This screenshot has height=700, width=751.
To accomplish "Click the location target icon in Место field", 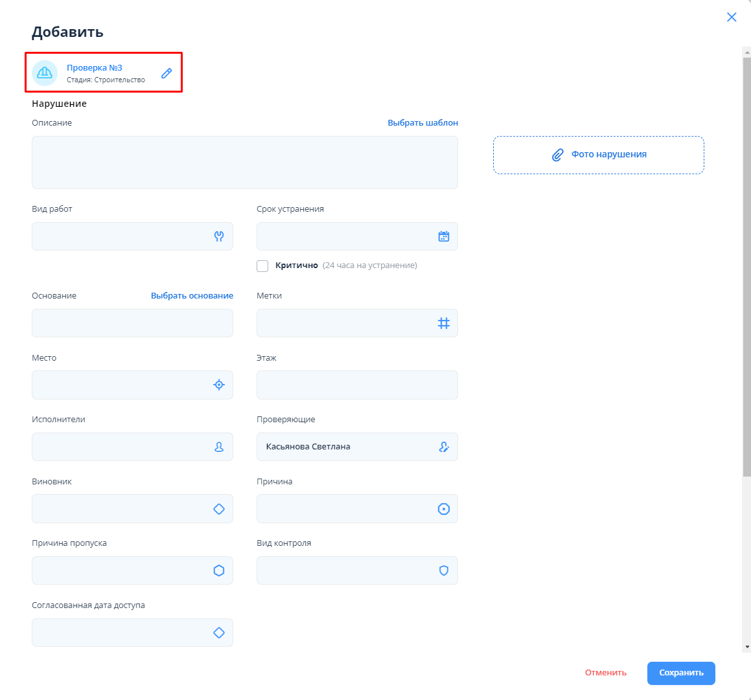I will point(219,385).
